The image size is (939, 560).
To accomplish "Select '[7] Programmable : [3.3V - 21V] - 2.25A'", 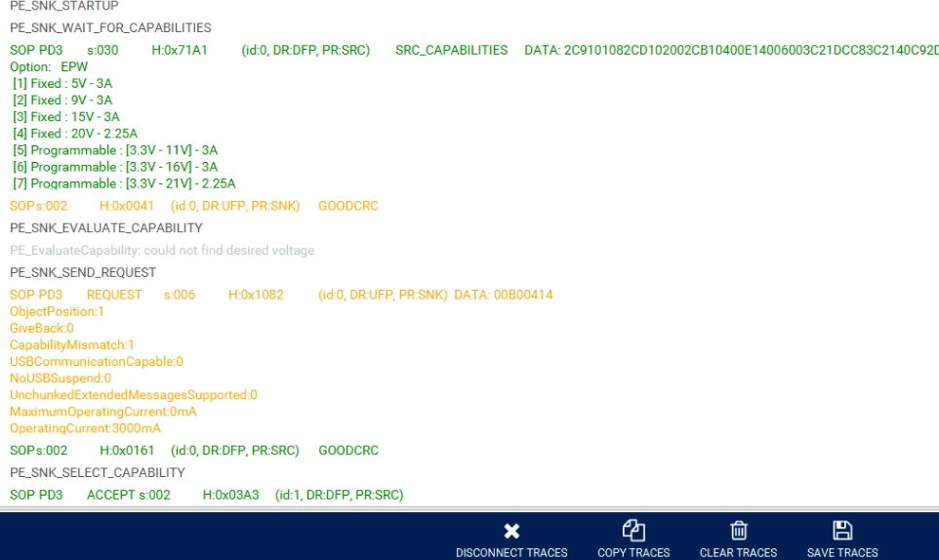I will coord(124,183).
